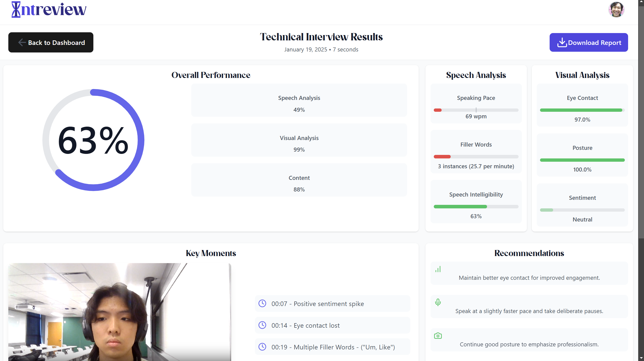Image resolution: width=644 pixels, height=361 pixels.
Task: Click the clock icon beside 00:14 moment
Action: pos(262,325)
